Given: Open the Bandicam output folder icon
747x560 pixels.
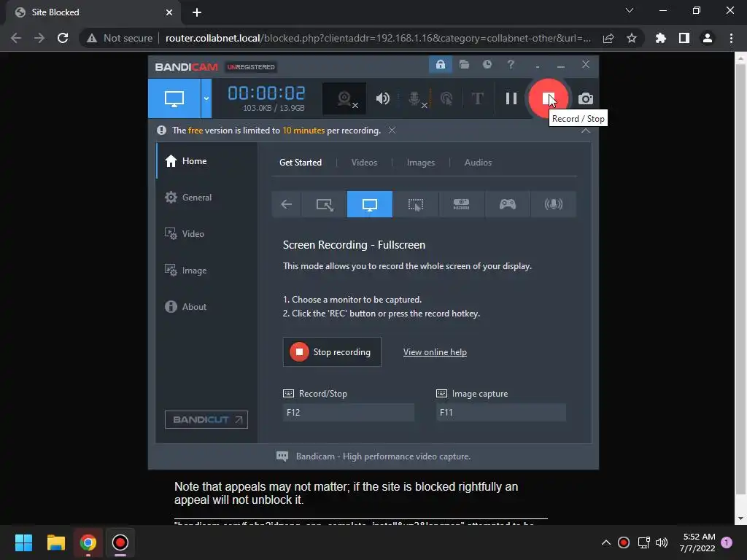Looking at the screenshot, I should [x=464, y=65].
